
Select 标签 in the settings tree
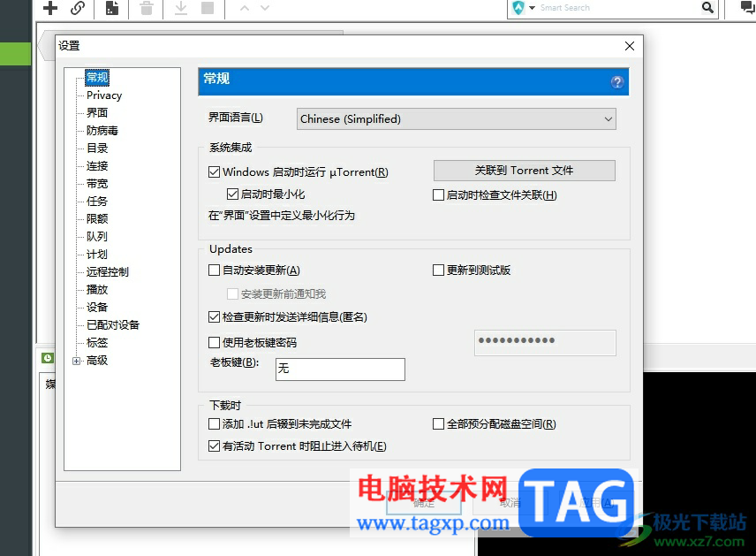(97, 343)
